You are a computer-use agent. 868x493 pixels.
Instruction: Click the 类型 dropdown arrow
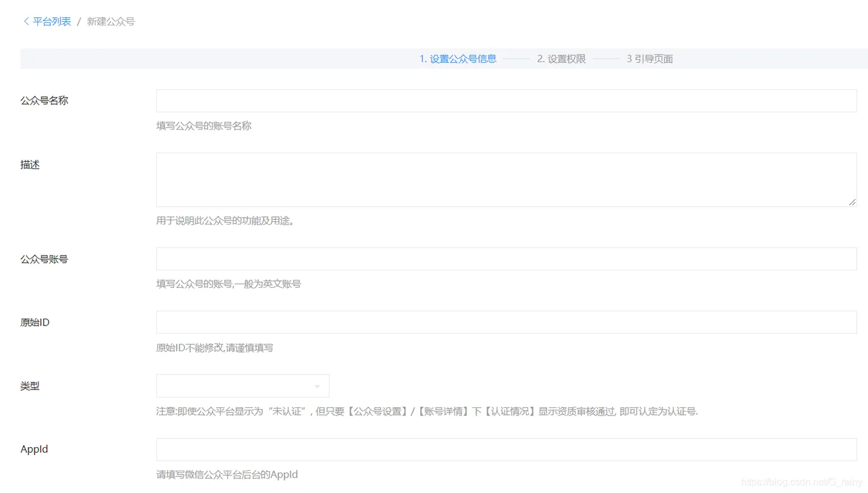point(317,386)
